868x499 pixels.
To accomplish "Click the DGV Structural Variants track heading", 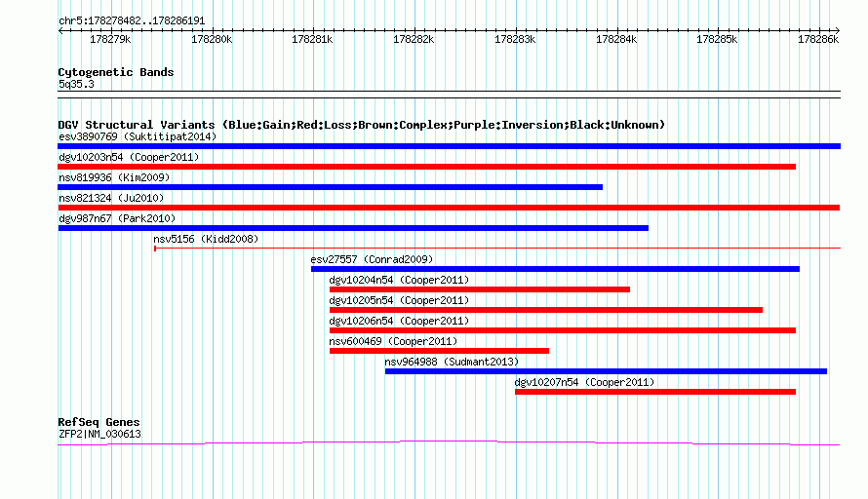I will pyautogui.click(x=362, y=125).
